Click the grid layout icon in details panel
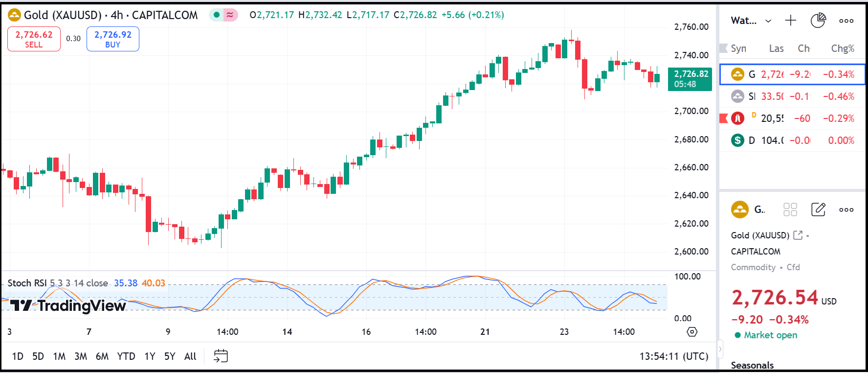Image resolution: width=868 pixels, height=373 pixels. click(x=790, y=210)
